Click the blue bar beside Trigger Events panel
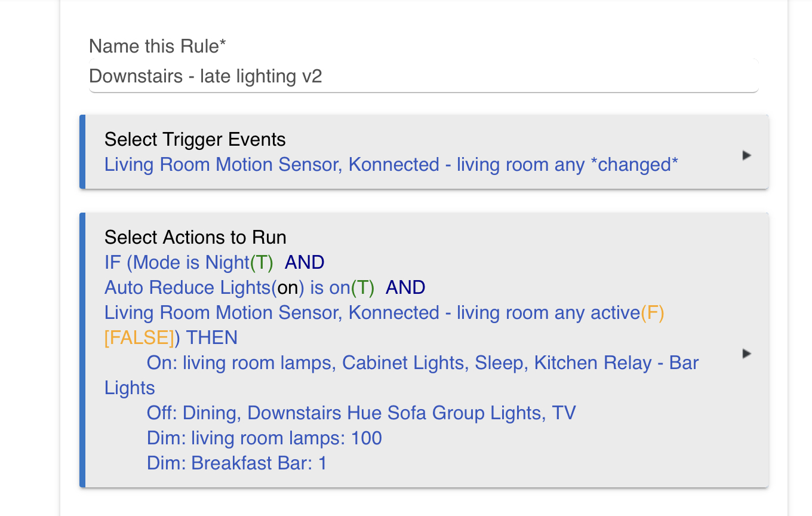This screenshot has width=812, height=516. click(x=82, y=152)
